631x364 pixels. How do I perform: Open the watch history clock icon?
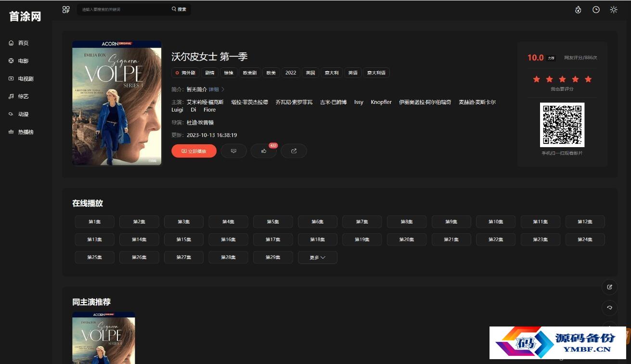[x=596, y=10]
